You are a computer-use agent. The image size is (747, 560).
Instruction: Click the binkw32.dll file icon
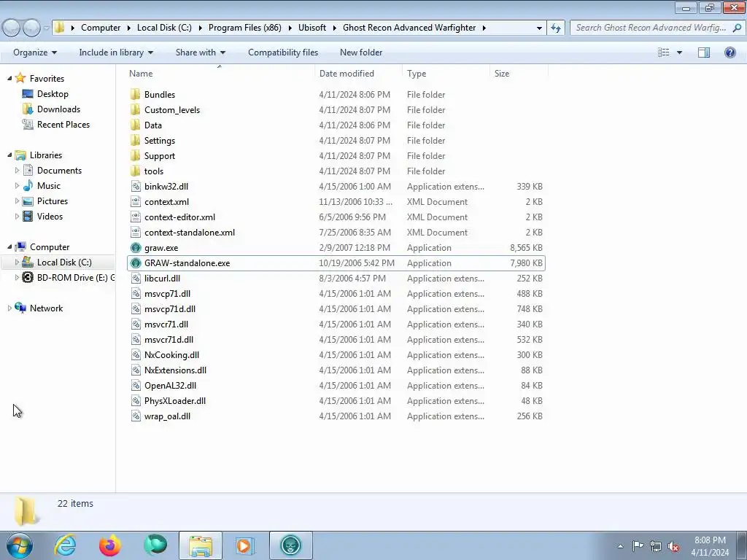click(x=136, y=186)
